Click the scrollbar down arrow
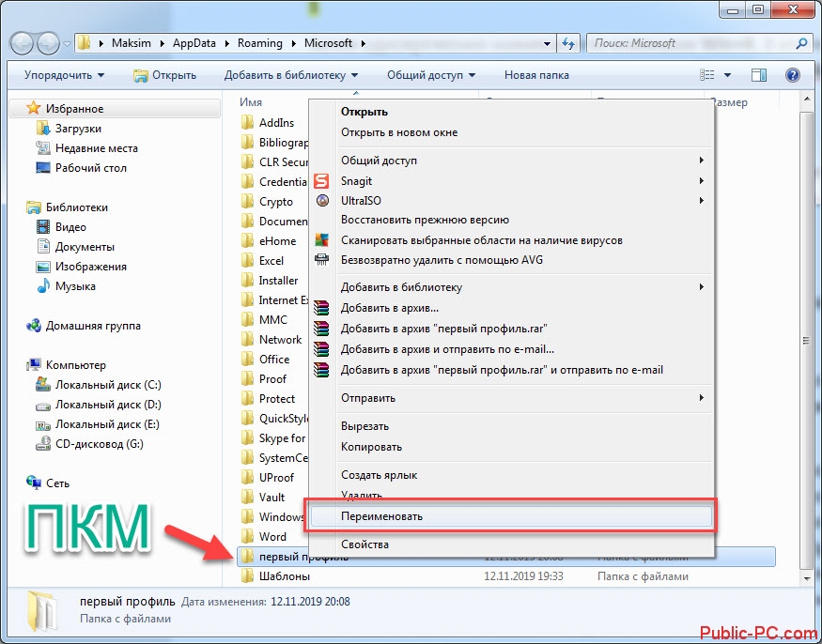822x644 pixels. (x=807, y=578)
